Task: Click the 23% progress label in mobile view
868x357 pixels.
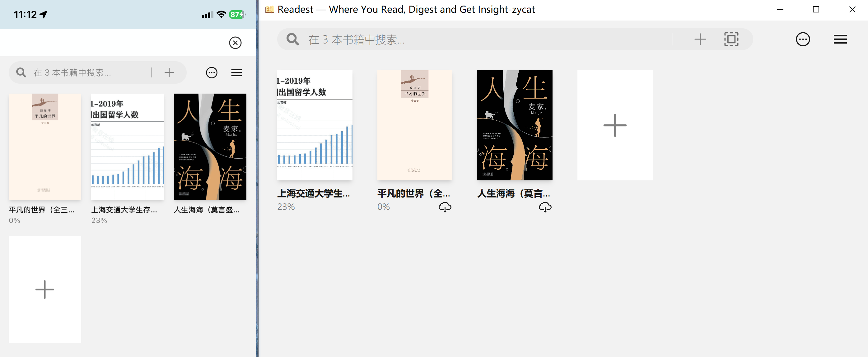Action: tap(99, 220)
